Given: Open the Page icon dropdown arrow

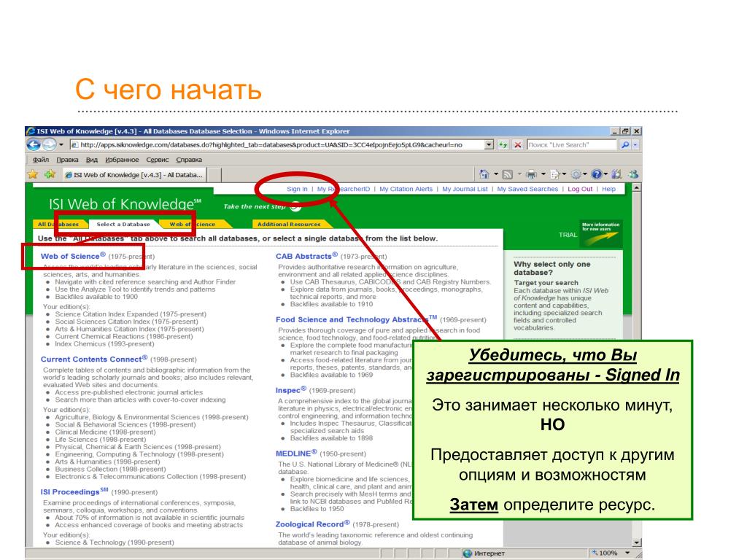Looking at the screenshot, I should tap(564, 174).
